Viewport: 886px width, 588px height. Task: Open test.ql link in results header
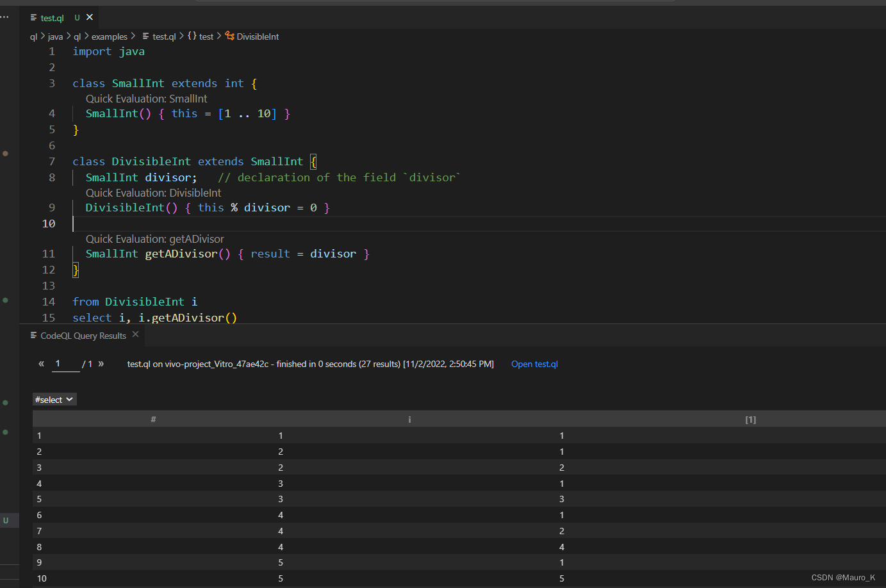click(x=534, y=364)
